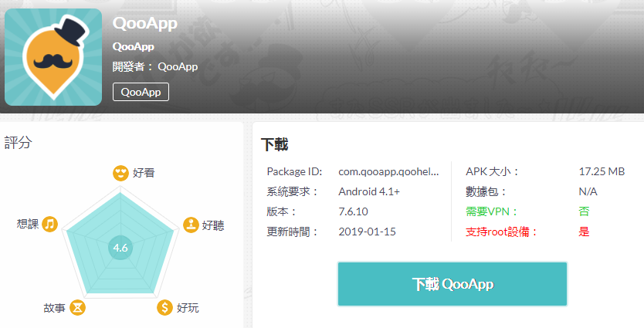644x328 pixels.
Task: Open the QooApp tag button
Action: click(141, 92)
